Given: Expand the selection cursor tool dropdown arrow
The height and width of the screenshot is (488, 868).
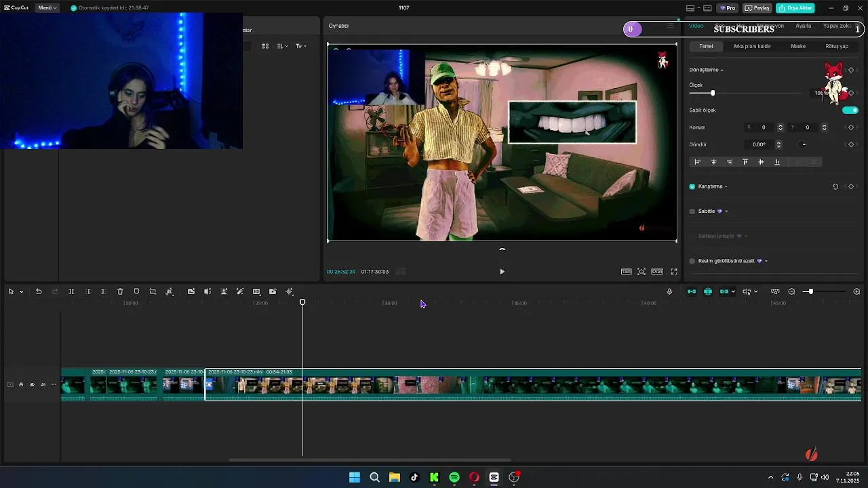Looking at the screenshot, I should pyautogui.click(x=22, y=292).
